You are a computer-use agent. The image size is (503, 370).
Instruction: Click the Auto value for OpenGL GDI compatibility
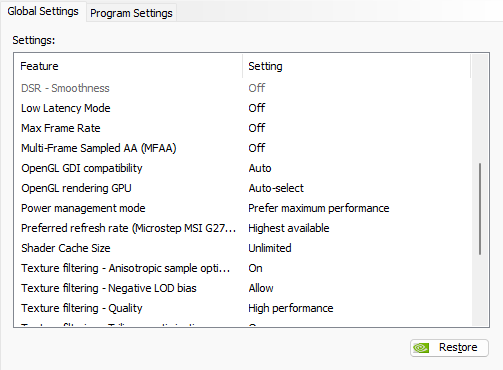coord(260,168)
